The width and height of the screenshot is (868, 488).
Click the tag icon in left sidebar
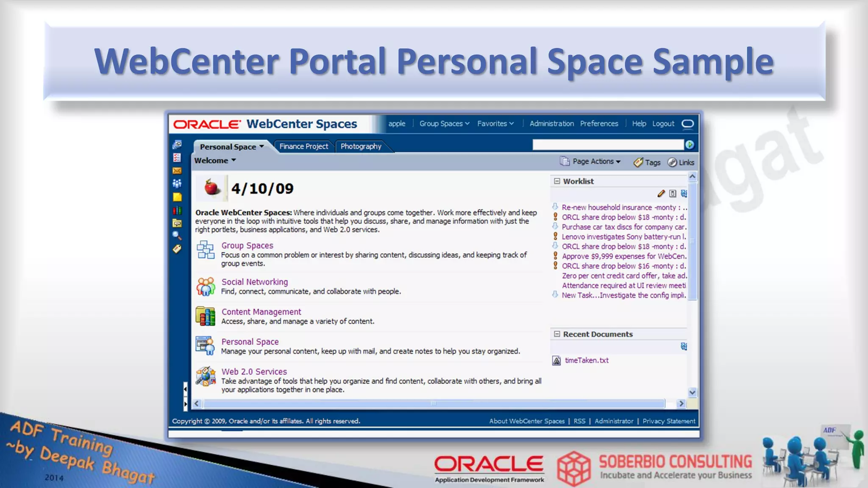coord(177,249)
